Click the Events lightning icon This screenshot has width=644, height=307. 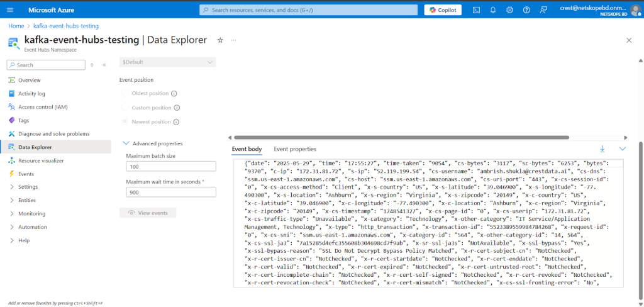click(x=11, y=174)
